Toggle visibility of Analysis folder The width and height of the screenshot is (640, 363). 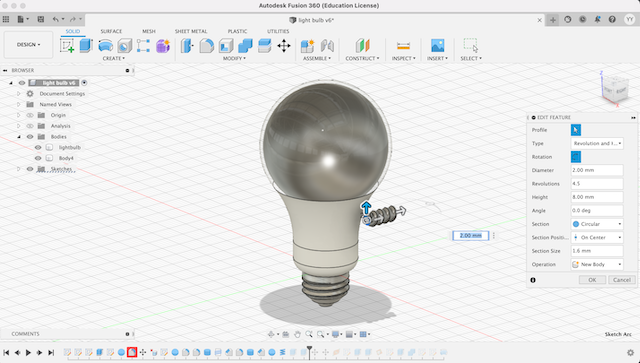(30, 126)
